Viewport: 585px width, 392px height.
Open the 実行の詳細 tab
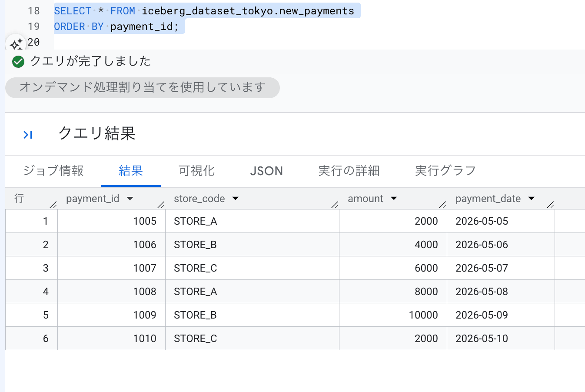pyautogui.click(x=349, y=171)
